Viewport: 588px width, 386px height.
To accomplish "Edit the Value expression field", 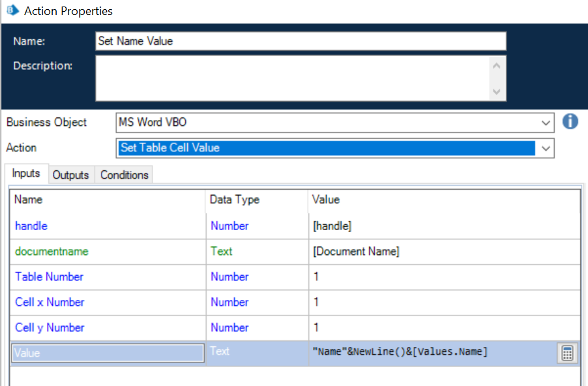I will 430,353.
